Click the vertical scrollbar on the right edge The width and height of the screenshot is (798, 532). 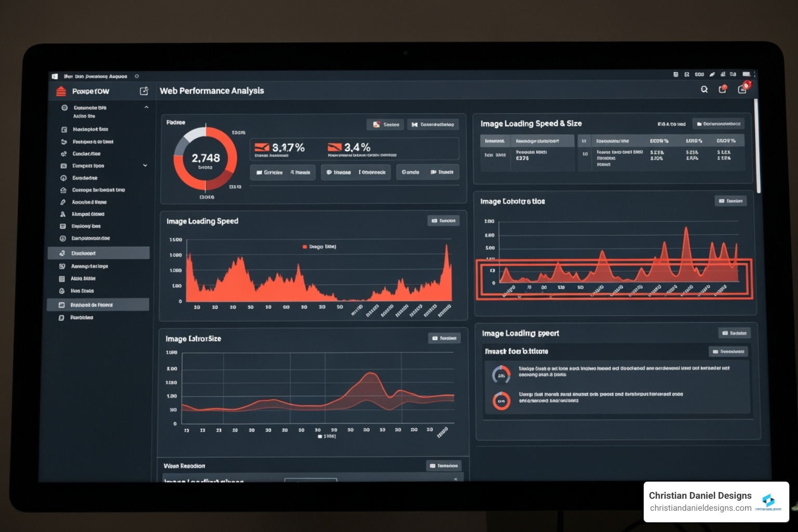[x=758, y=145]
